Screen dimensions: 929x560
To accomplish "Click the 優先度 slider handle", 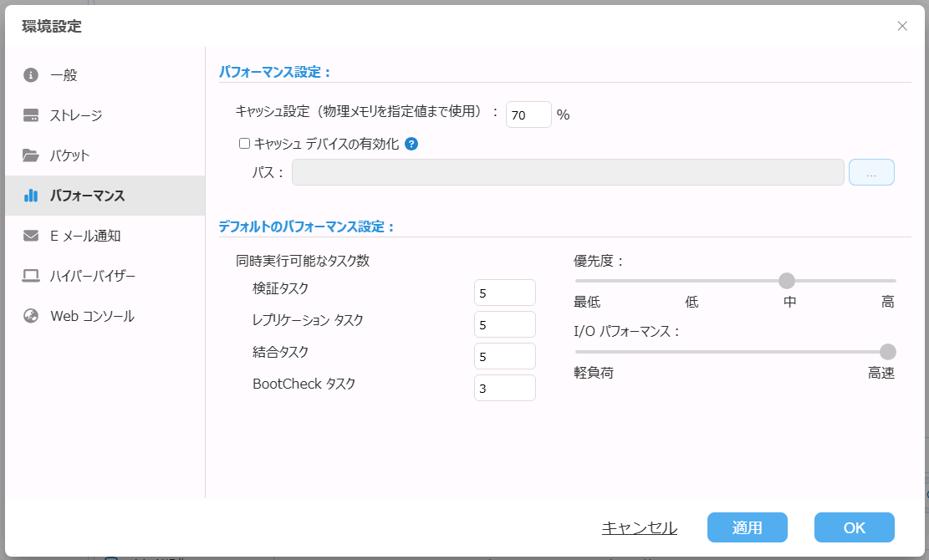I will pos(787,281).
